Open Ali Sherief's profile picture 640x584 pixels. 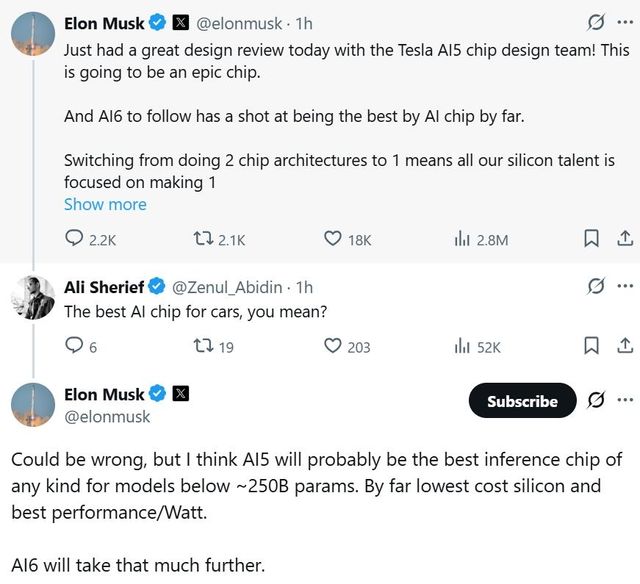pyautogui.click(x=33, y=298)
